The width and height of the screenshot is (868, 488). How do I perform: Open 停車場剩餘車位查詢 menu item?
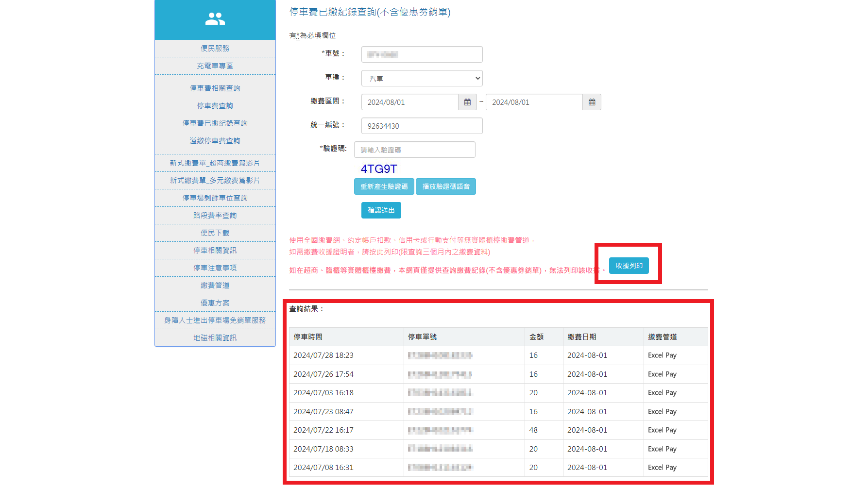215,198
